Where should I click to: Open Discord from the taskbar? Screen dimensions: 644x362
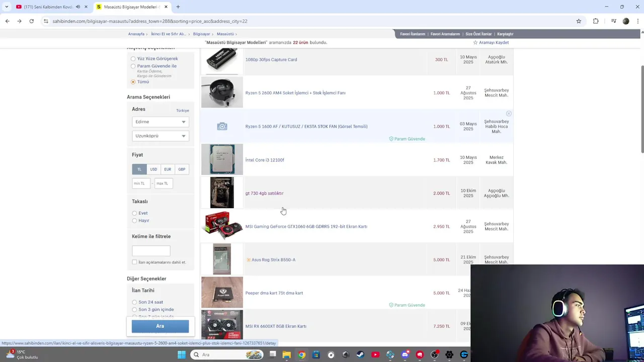click(405, 354)
